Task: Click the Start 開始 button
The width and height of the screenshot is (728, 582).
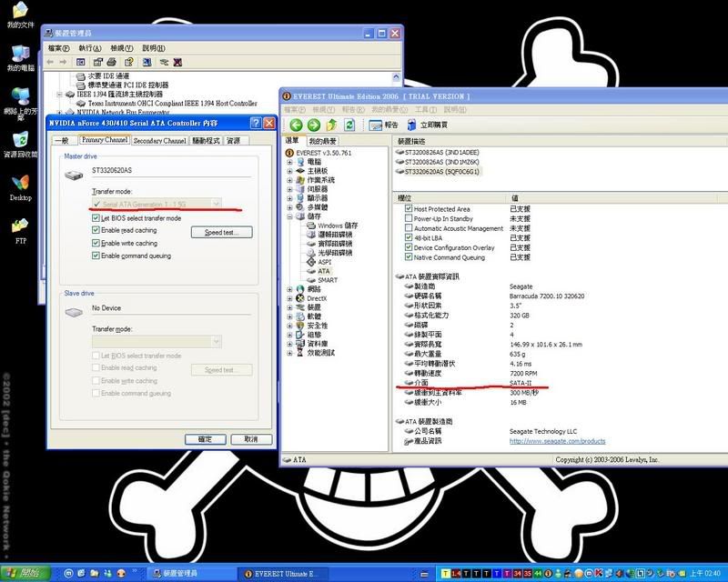Action: point(25,573)
